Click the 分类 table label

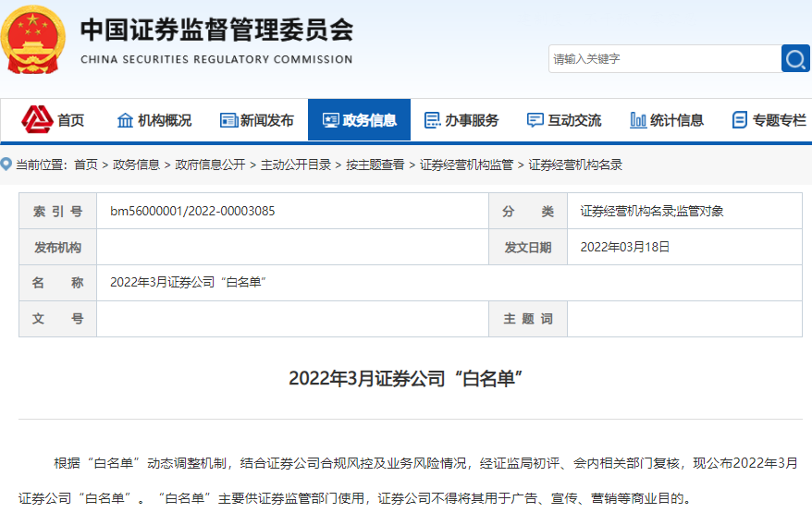pyautogui.click(x=528, y=211)
